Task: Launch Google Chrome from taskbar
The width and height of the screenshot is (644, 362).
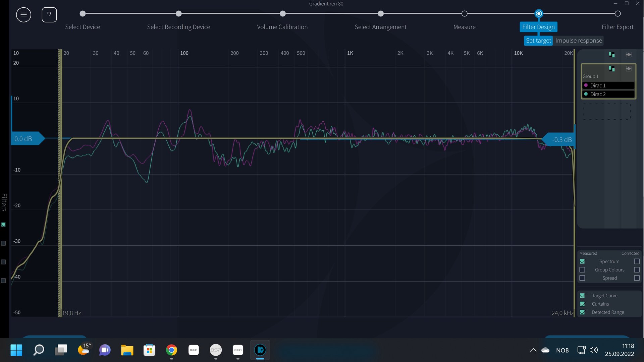Action: [171, 350]
